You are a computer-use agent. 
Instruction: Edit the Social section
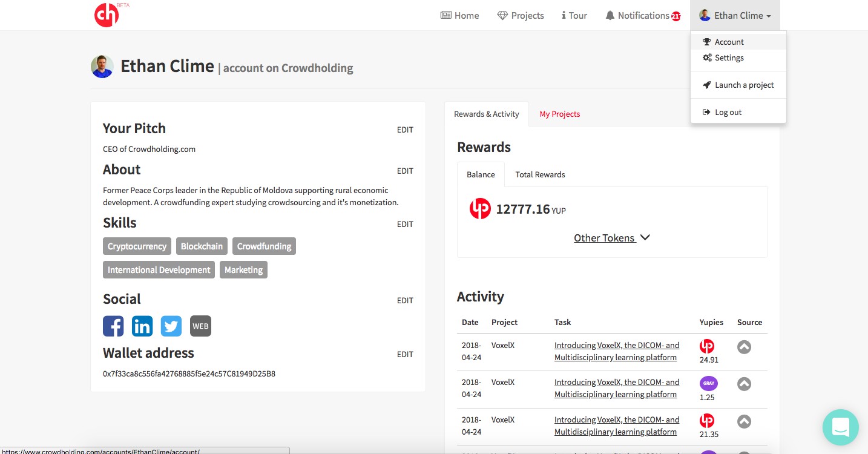405,300
